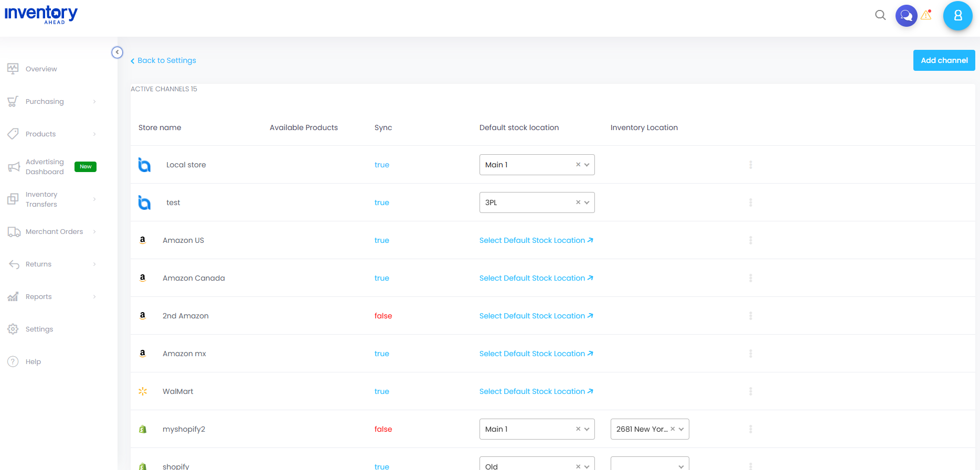Clear 3PL selection for test store
The image size is (980, 470).
point(578,202)
